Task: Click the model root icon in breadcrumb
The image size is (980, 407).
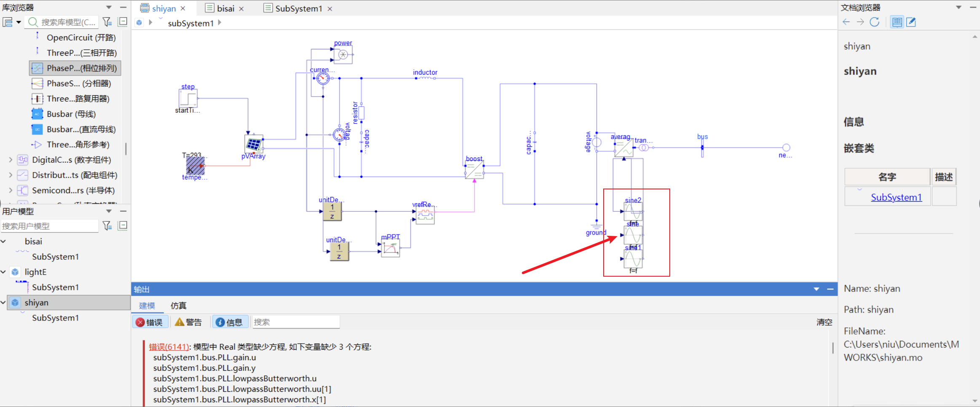Action: coord(139,23)
